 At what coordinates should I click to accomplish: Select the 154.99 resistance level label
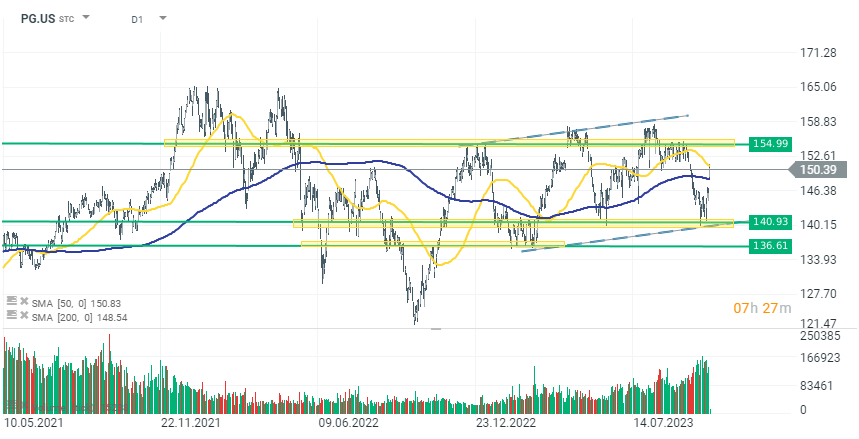(763, 144)
